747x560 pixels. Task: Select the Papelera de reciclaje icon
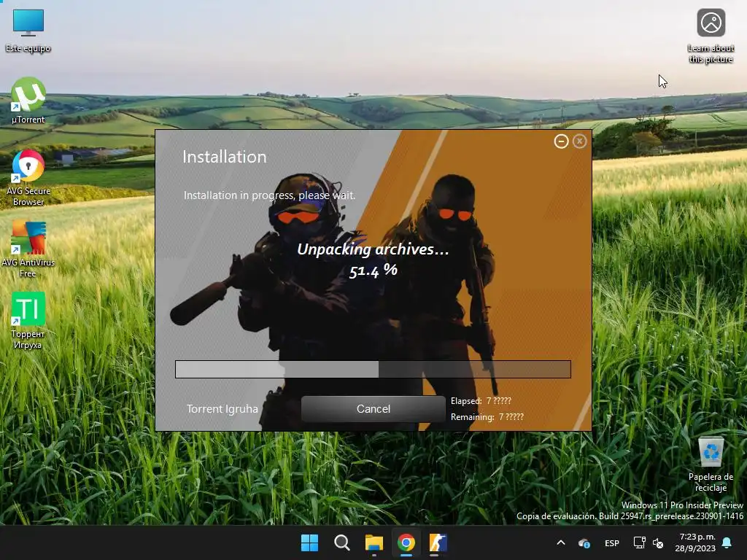coord(711,464)
